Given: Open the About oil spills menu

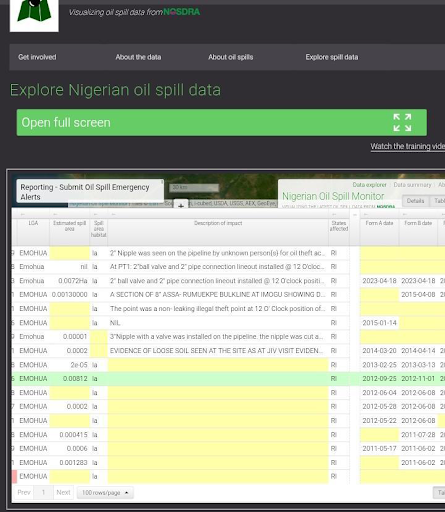Looking at the screenshot, I should pos(230,57).
